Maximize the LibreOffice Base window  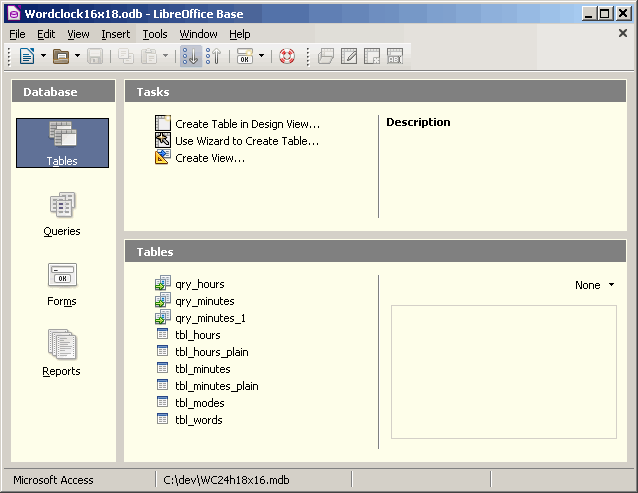pos(605,14)
